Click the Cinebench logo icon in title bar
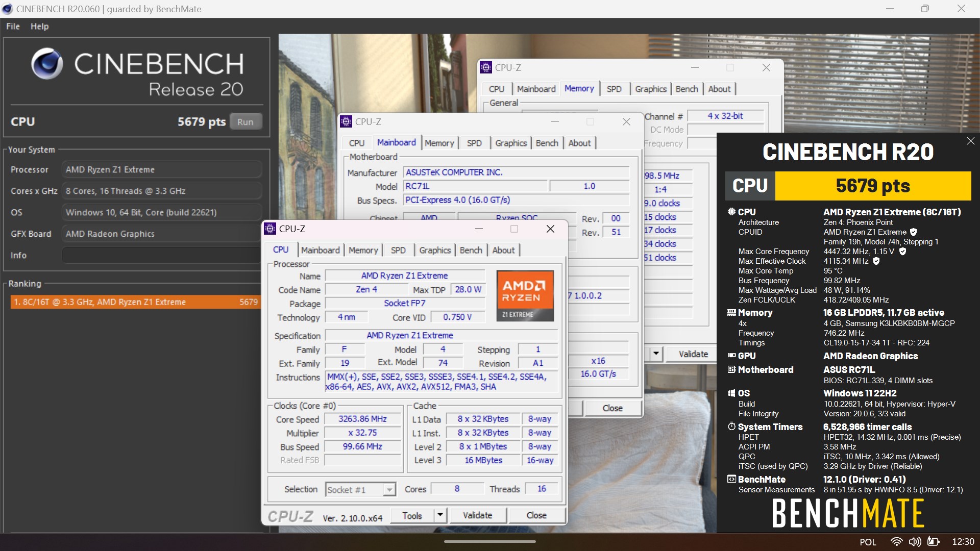This screenshot has height=551, width=980. click(x=7, y=9)
